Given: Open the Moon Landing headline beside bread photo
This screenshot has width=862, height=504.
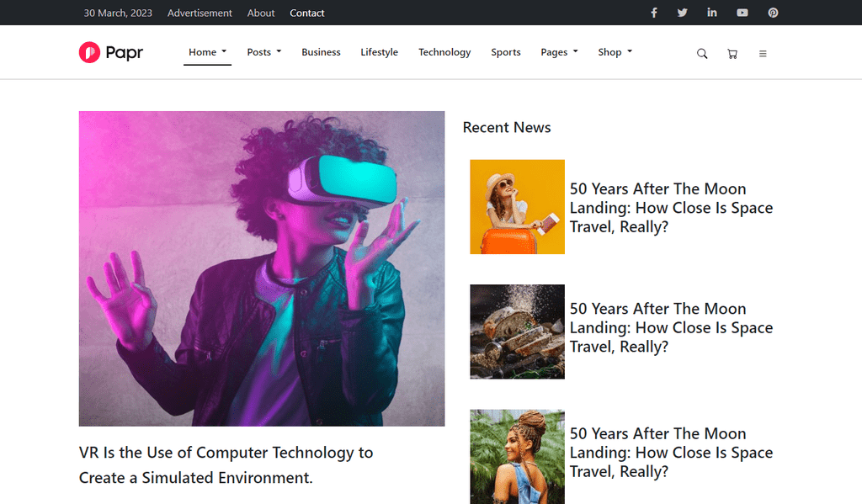Looking at the screenshot, I should coord(671,327).
